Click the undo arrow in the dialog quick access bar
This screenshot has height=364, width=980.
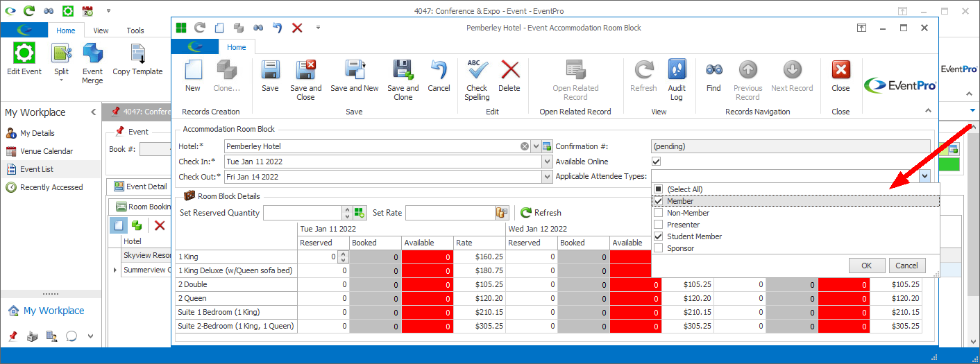click(277, 28)
